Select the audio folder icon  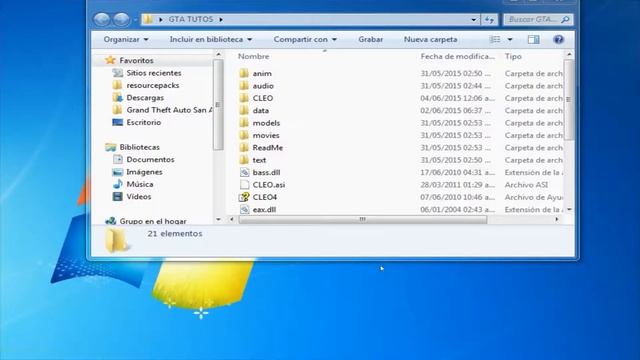click(244, 86)
